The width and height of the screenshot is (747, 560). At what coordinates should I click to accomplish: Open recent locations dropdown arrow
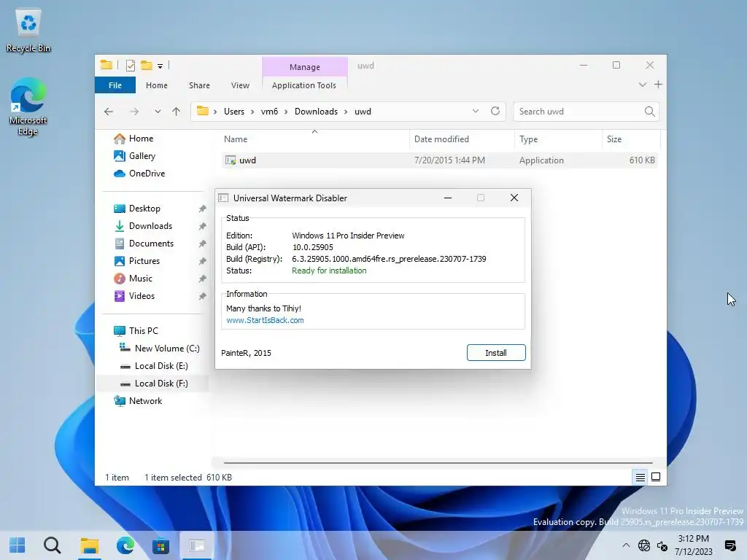point(158,112)
